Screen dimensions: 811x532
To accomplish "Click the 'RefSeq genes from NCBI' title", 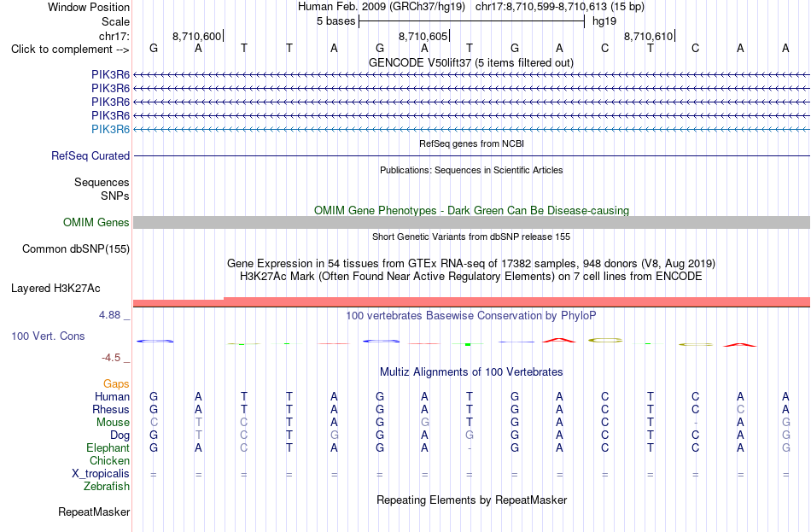I will pyautogui.click(x=471, y=143).
